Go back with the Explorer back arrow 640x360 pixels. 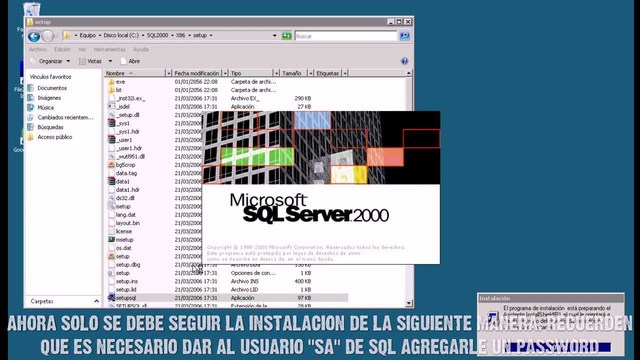coord(34,36)
